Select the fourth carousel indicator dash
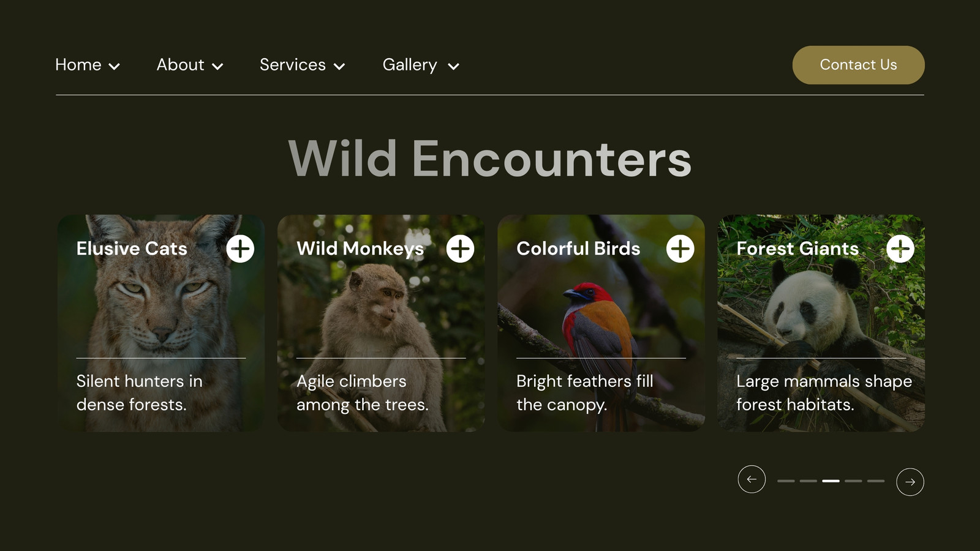 click(853, 481)
